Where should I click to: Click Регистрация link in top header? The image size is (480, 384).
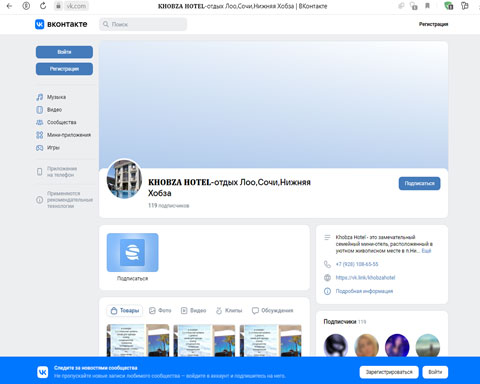(x=433, y=24)
